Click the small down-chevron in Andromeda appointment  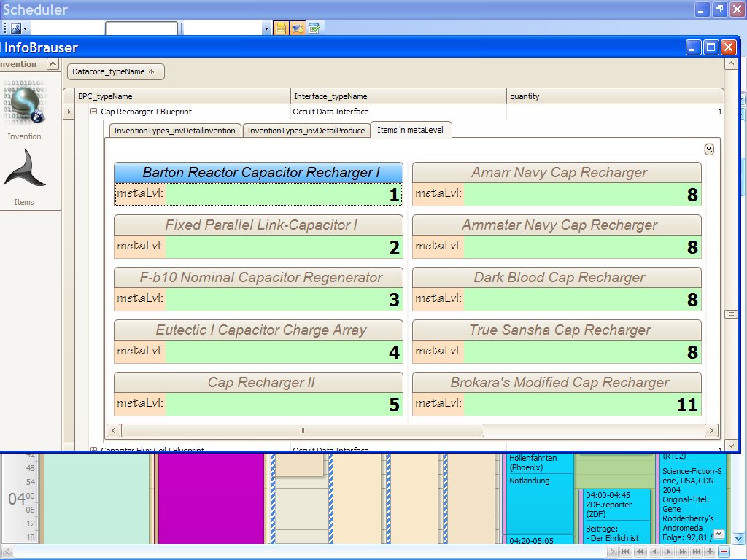pos(719,534)
